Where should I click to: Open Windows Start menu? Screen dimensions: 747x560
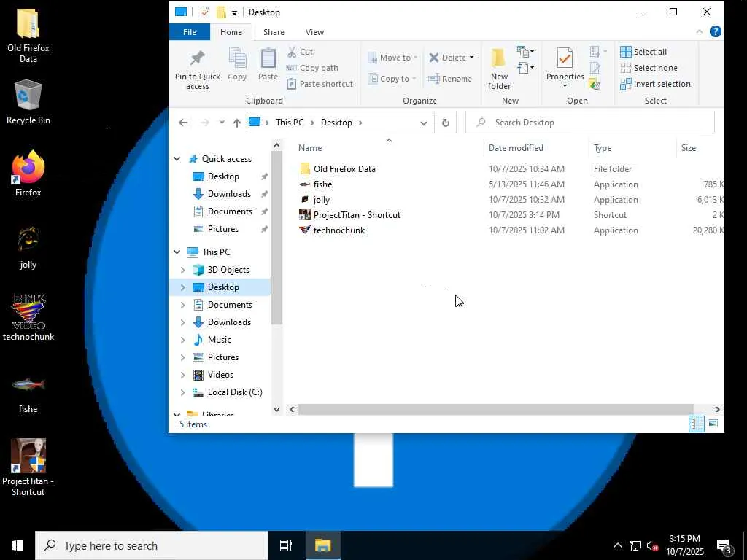18,545
